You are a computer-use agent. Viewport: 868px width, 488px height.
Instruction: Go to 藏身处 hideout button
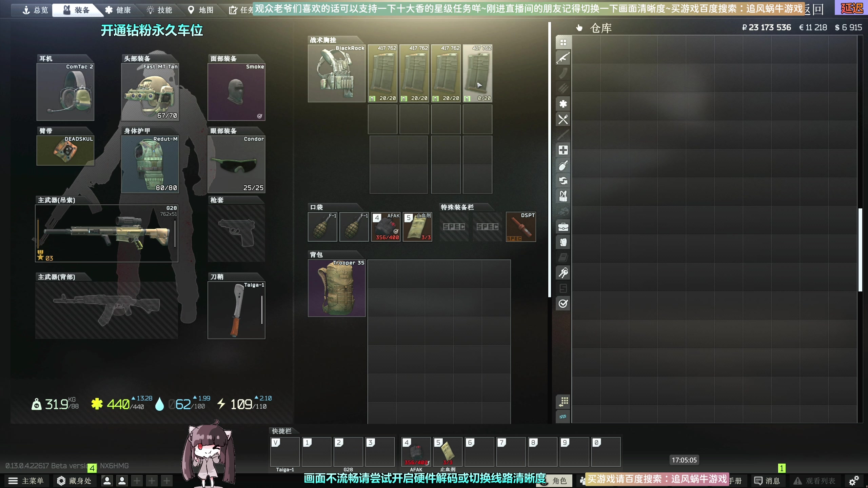[x=74, y=481]
